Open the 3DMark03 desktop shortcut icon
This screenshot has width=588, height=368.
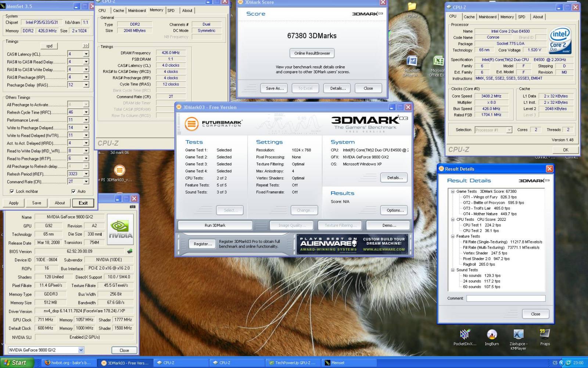tap(119, 173)
